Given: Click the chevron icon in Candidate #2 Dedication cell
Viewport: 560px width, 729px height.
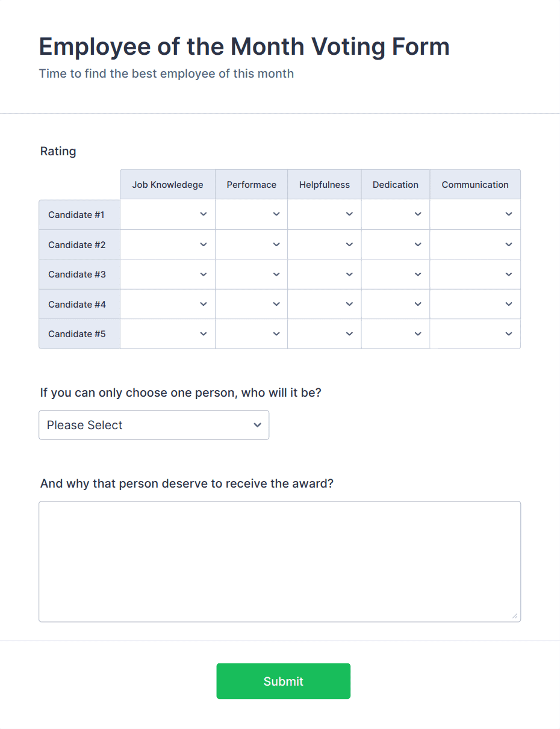Looking at the screenshot, I should click(x=417, y=244).
